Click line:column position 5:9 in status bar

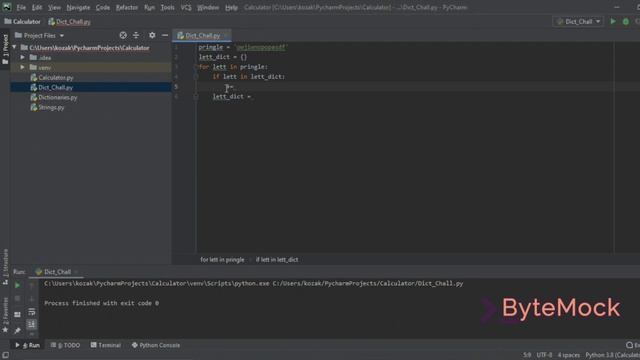(527, 355)
